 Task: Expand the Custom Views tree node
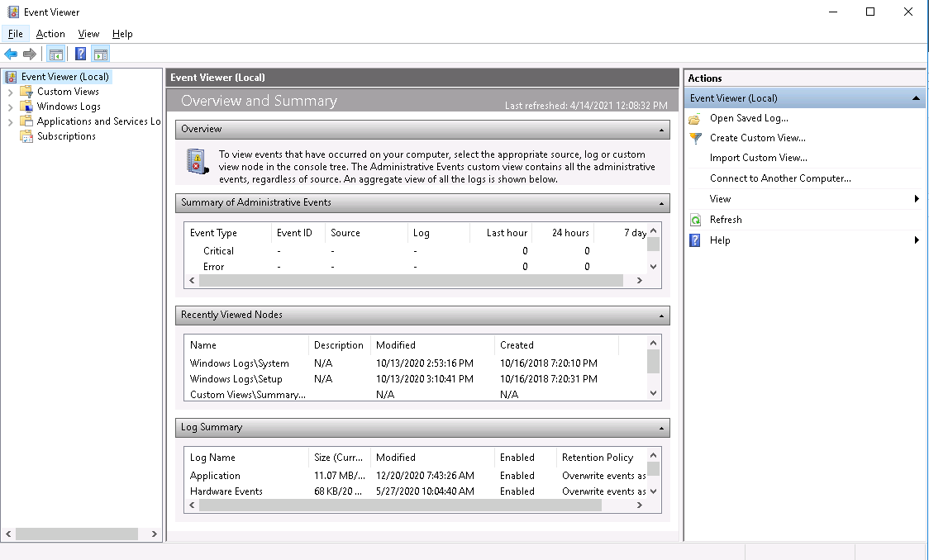(x=10, y=93)
